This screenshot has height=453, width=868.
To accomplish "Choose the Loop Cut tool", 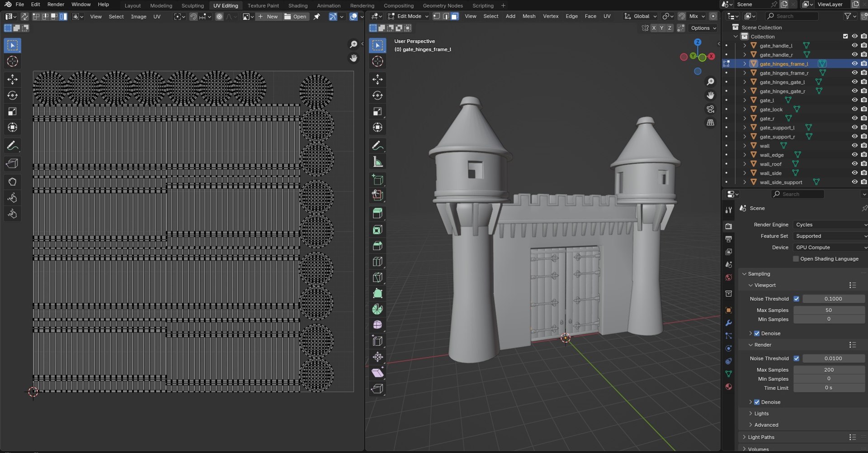I will point(377,262).
